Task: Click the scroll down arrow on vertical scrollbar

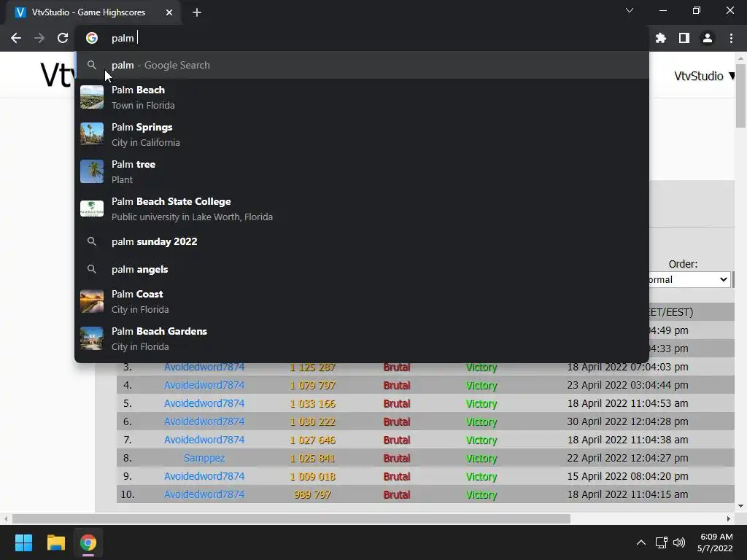Action: (741, 506)
